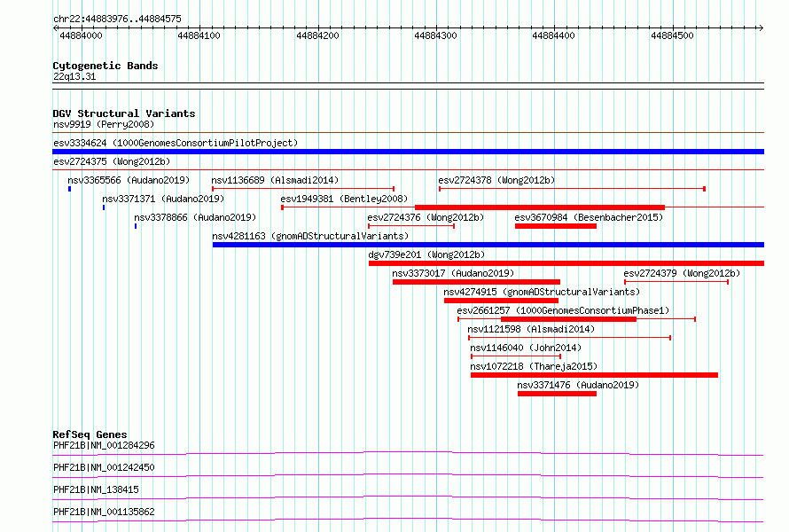The image size is (789, 532).
Task: Open PHF21B|NM_001135862 transcript
Action: tap(104, 512)
